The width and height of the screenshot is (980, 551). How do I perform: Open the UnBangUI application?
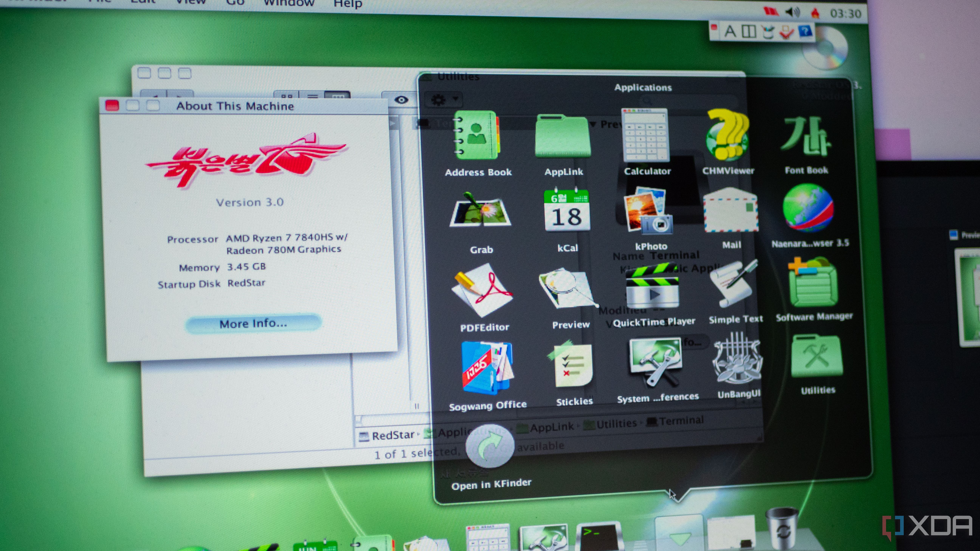pos(737,359)
